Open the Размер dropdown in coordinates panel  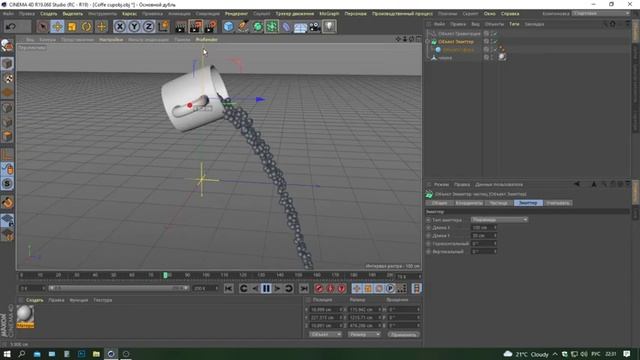pyautogui.click(x=364, y=334)
